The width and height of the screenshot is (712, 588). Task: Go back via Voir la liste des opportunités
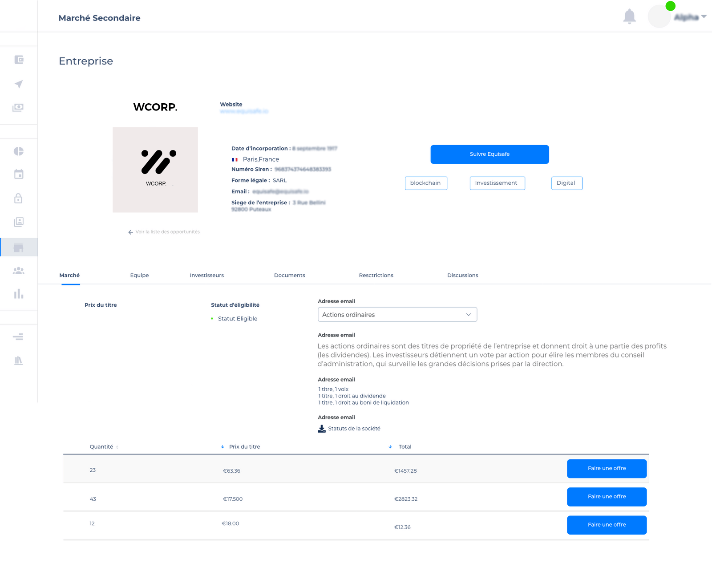[x=164, y=232]
